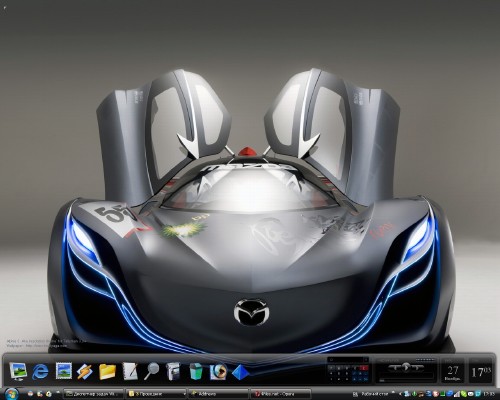Open the computer monitor icon in dock
Screen dimensions: 500x400
click(18, 371)
